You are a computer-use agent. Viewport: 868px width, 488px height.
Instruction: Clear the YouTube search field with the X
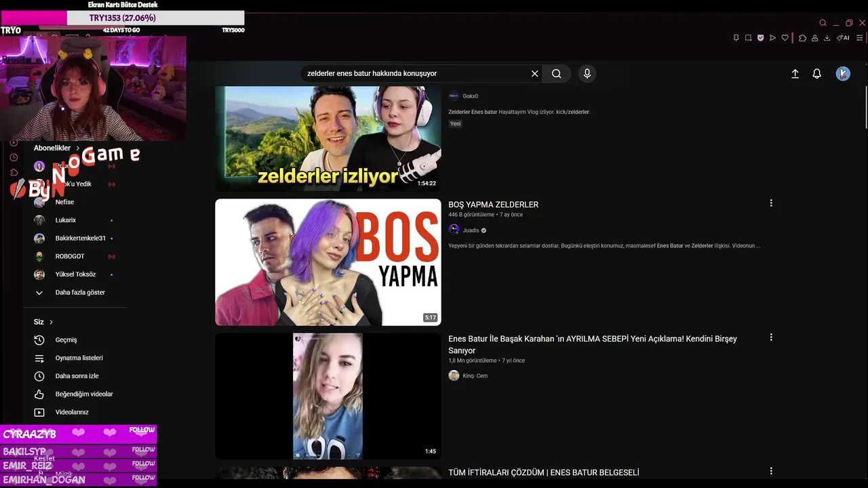coord(534,73)
